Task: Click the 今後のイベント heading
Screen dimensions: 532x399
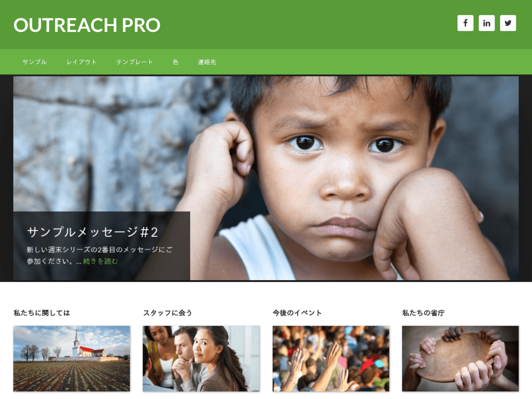Action: [x=297, y=313]
